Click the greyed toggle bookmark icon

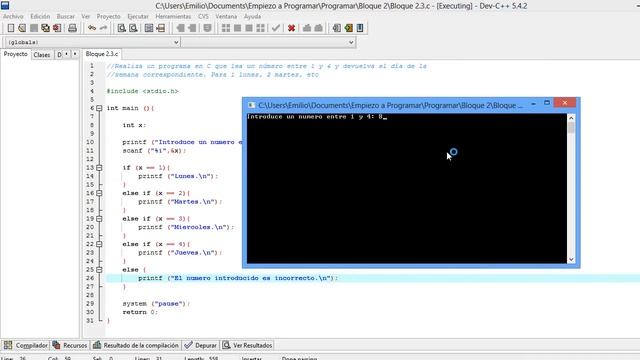pos(207,28)
